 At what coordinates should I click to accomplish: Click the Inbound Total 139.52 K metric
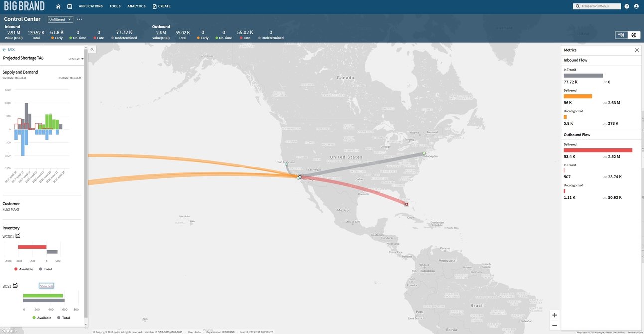36,35
